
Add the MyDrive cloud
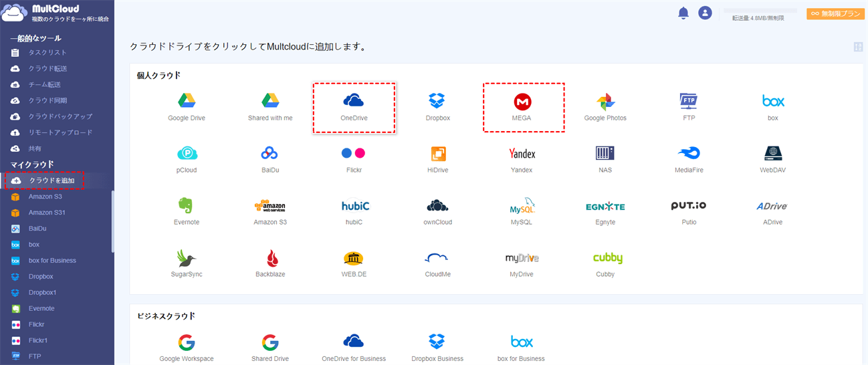point(522,263)
